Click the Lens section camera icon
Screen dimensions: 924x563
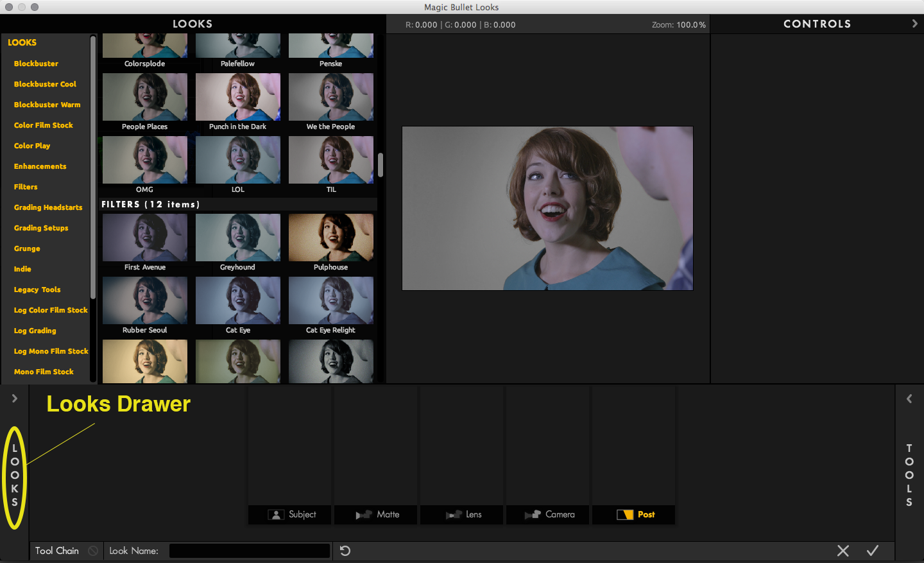[454, 515]
